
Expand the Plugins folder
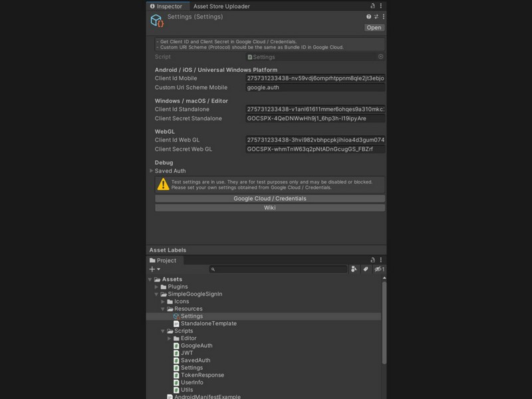coord(156,287)
